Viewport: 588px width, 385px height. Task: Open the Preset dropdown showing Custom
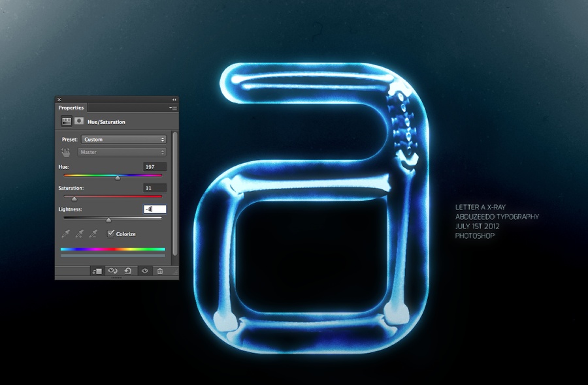pyautogui.click(x=123, y=140)
